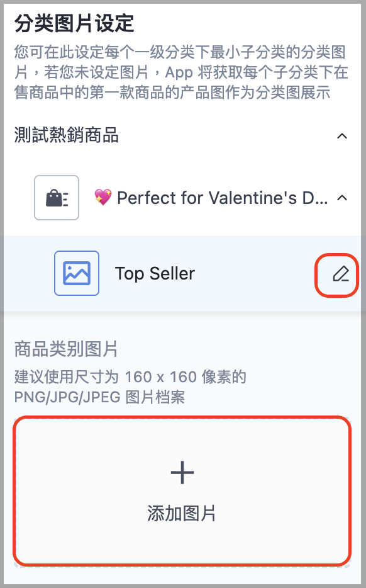
Task: Select the Top Seller subcategory label
Action: (x=155, y=273)
